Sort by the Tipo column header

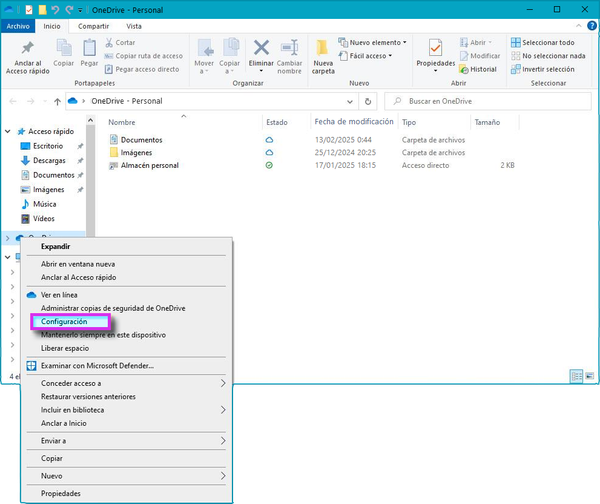[x=409, y=122]
